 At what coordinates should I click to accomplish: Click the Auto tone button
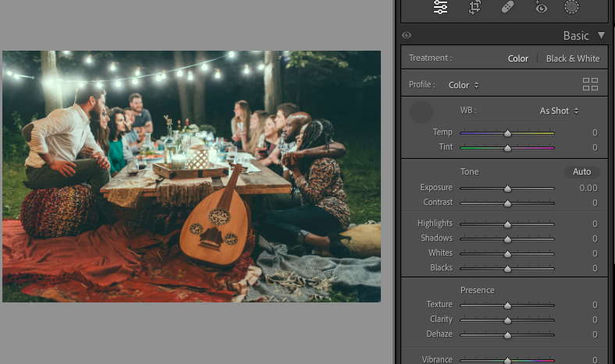point(581,171)
